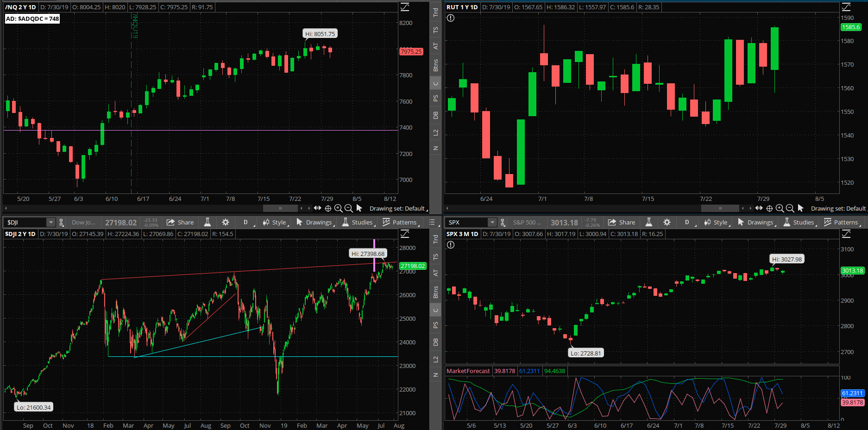
Task: Open chart settings gear in the $DJI toolbar
Action: point(226,222)
